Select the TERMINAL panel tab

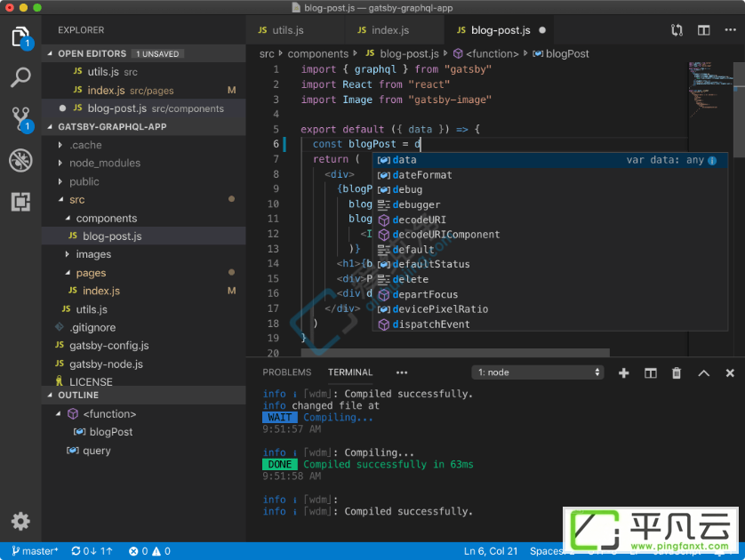(350, 372)
